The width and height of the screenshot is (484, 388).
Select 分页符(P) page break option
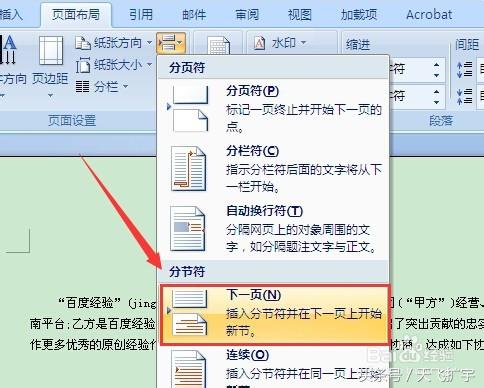274,109
